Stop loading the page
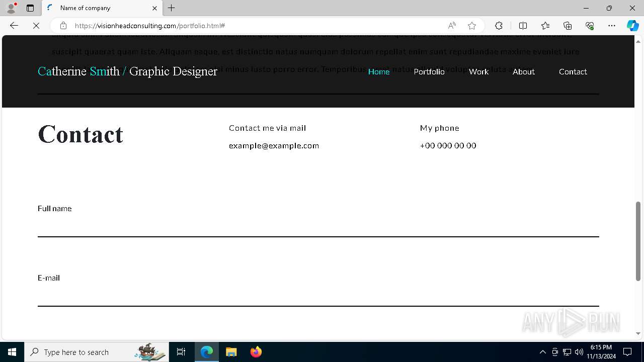 click(x=36, y=26)
